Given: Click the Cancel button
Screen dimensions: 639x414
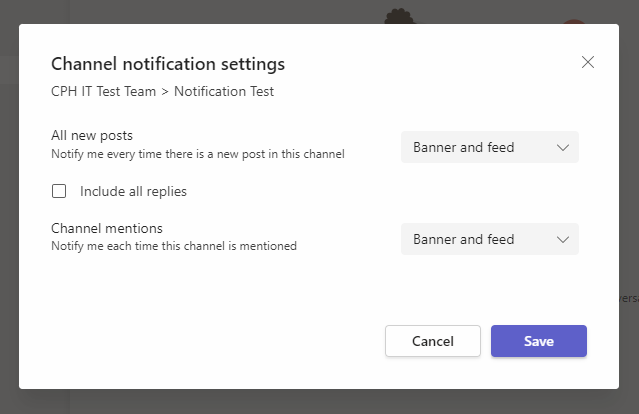Looking at the screenshot, I should (x=433, y=341).
